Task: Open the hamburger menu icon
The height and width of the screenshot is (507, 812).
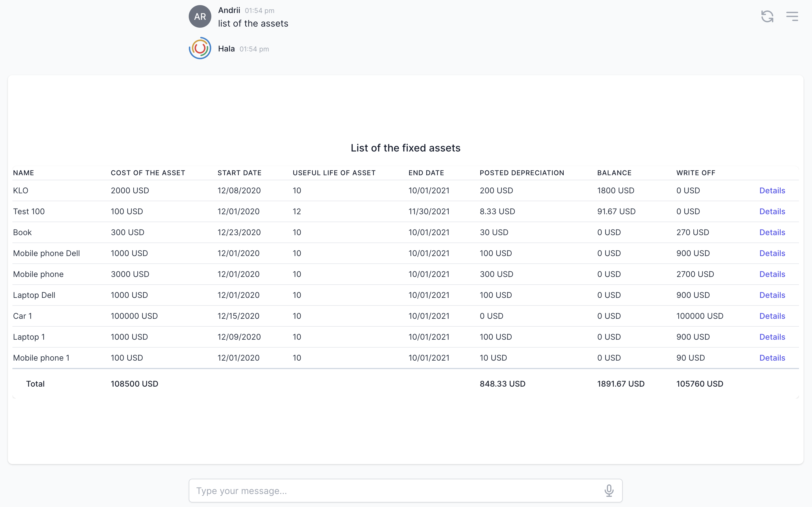Action: pos(792,16)
